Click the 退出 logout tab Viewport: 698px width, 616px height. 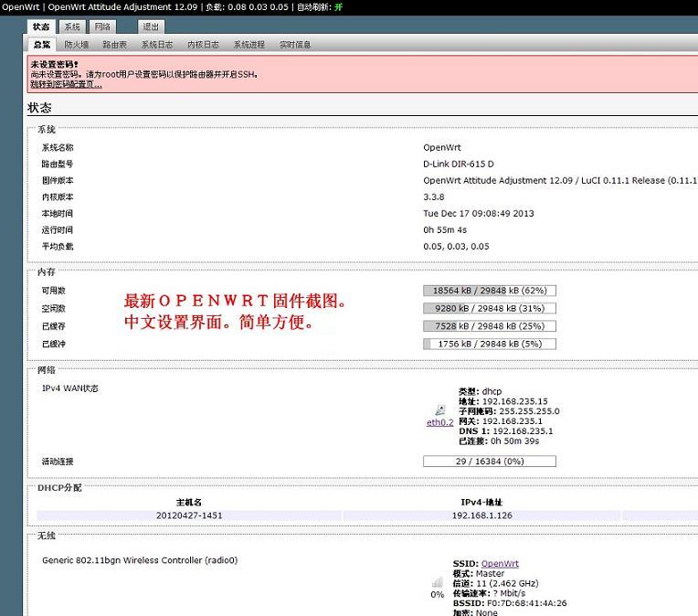[x=151, y=27]
